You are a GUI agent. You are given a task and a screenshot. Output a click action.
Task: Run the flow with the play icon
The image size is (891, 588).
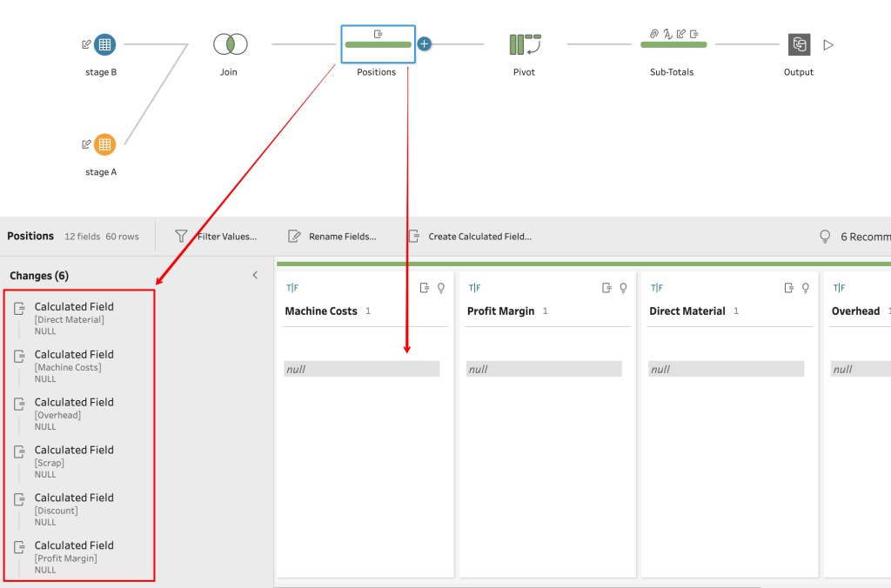(x=828, y=45)
